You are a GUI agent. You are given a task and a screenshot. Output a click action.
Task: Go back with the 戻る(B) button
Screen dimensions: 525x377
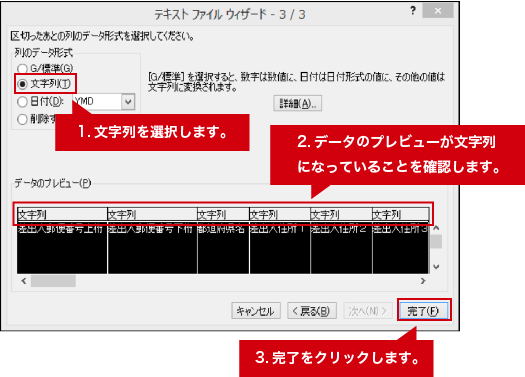312,311
